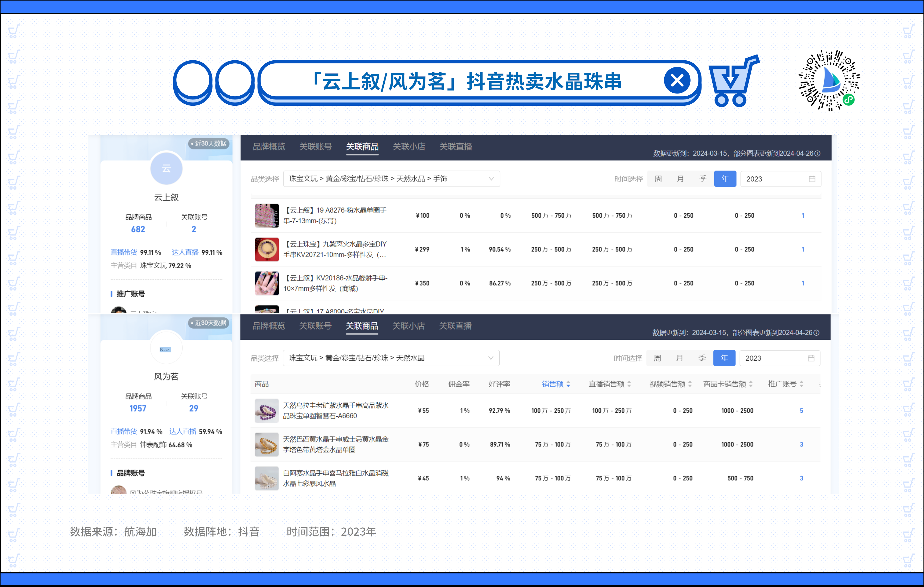Switch to 关联直播 tab in bottom panel

(455, 326)
